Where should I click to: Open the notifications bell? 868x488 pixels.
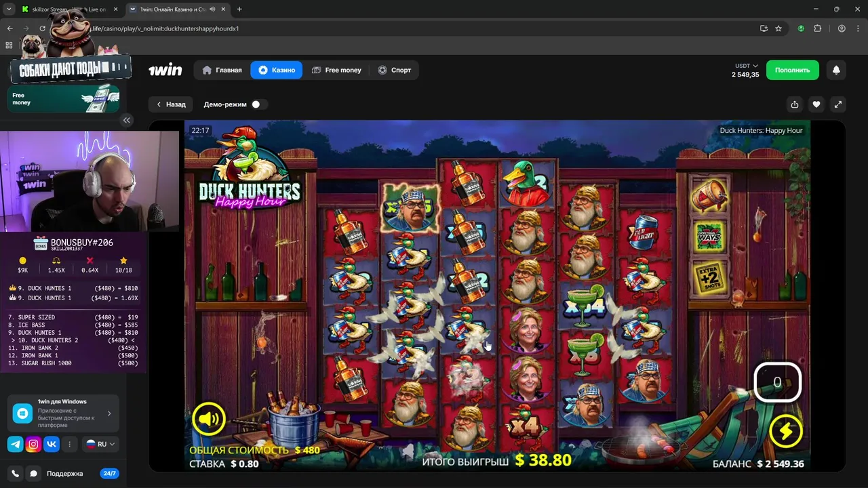836,70
